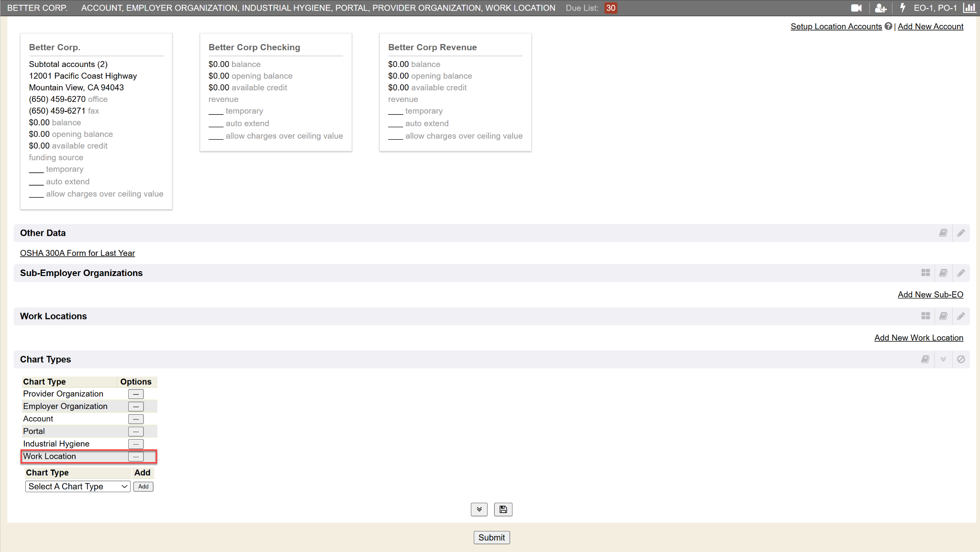Remove the Portal chart type
Screen dimensions: 980x552
[136, 431]
